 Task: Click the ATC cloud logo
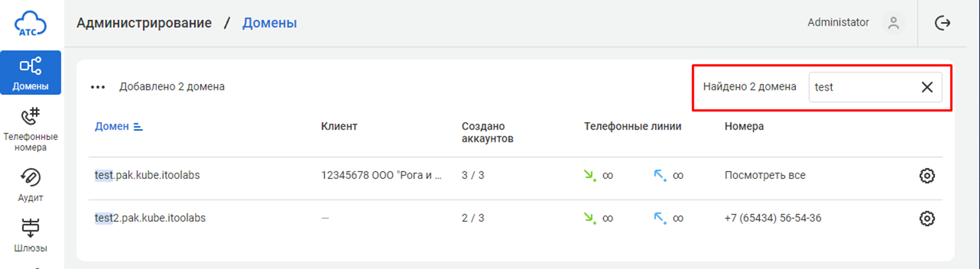point(30,24)
